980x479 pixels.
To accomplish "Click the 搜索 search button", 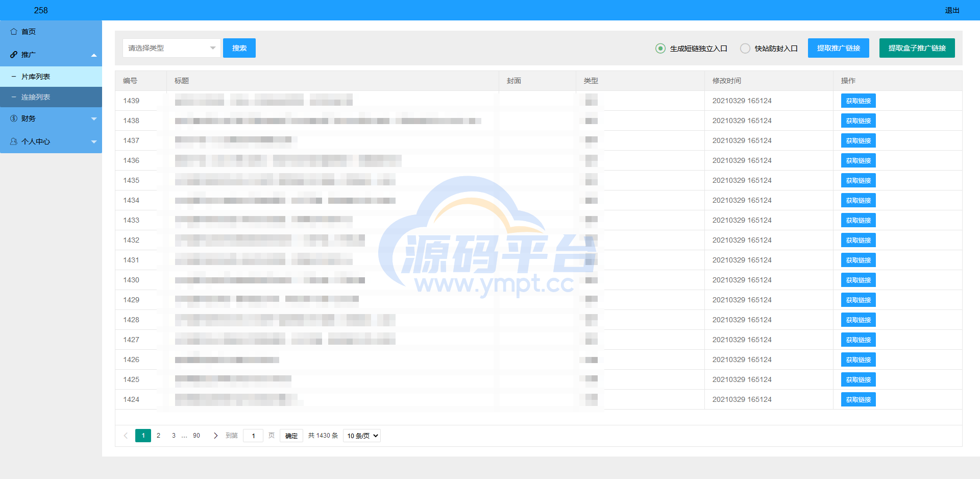I will coord(239,48).
